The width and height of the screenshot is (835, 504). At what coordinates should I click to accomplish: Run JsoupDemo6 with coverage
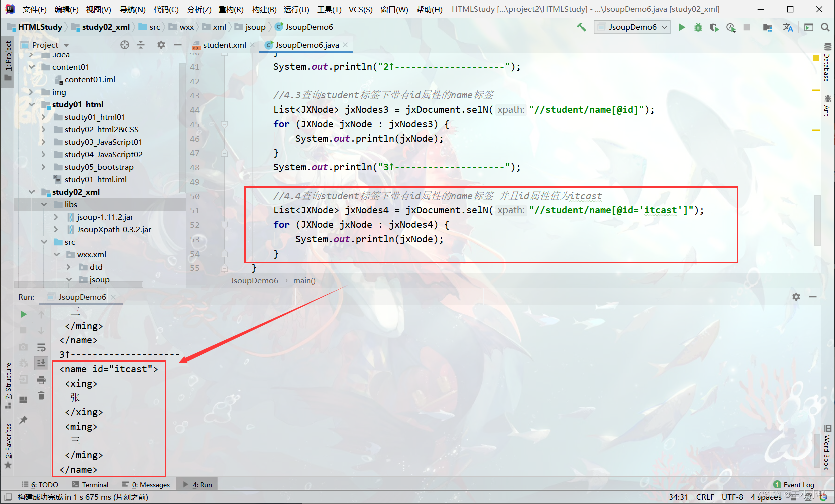coord(714,27)
